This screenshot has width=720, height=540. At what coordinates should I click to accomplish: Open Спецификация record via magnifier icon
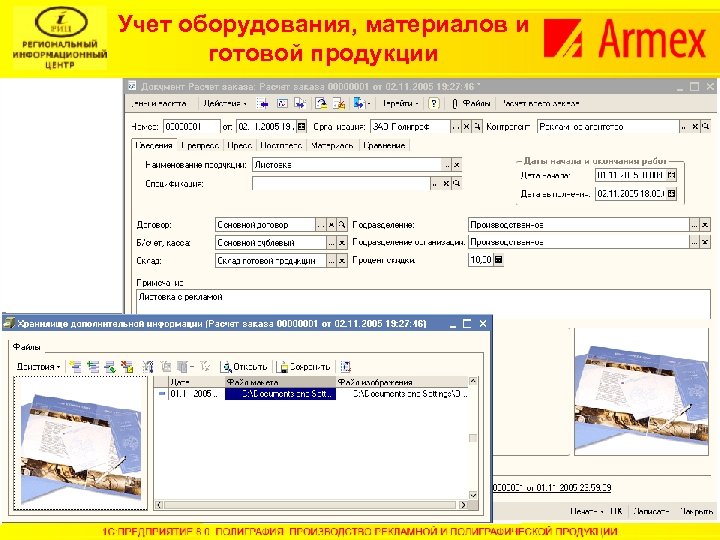click(x=457, y=184)
